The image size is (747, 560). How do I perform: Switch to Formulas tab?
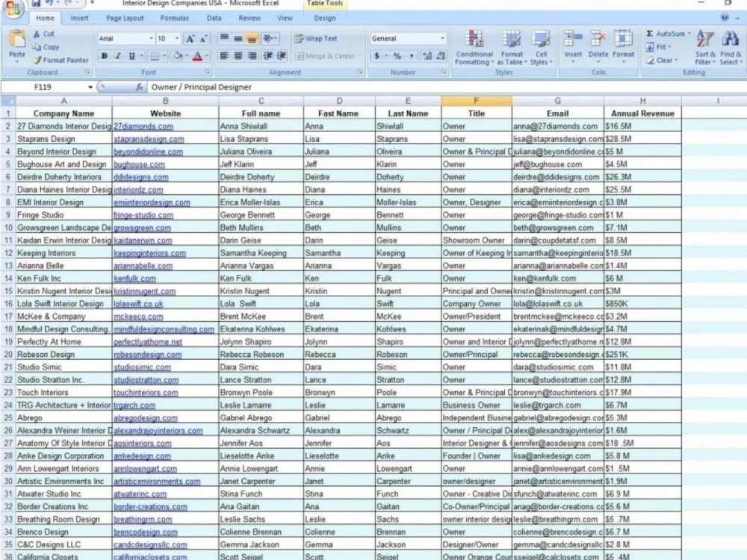[174, 18]
